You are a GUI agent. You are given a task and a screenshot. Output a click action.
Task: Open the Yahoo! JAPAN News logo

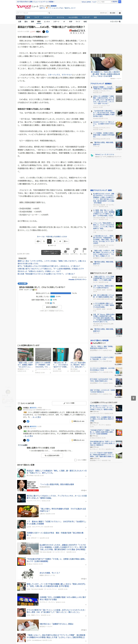(27, 7)
